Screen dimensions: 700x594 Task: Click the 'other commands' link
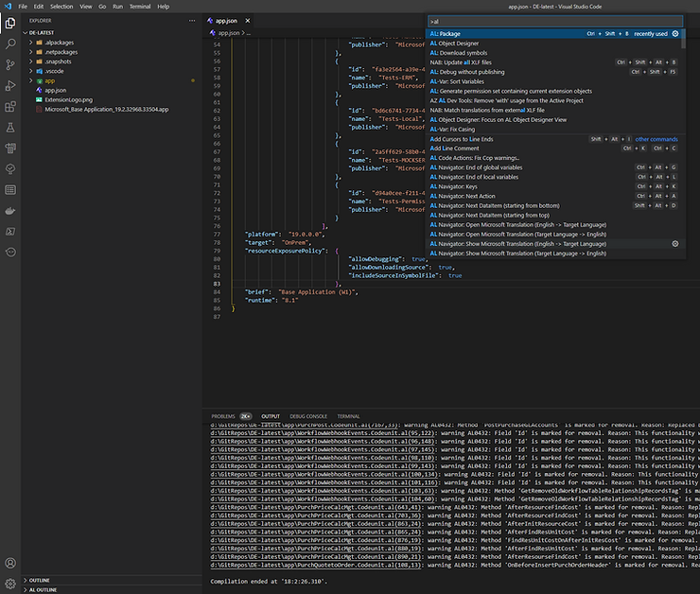(x=656, y=139)
